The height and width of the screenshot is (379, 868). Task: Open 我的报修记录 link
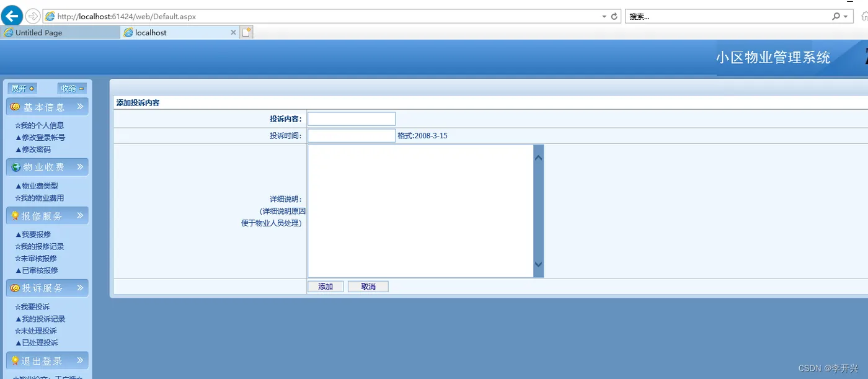click(39, 246)
